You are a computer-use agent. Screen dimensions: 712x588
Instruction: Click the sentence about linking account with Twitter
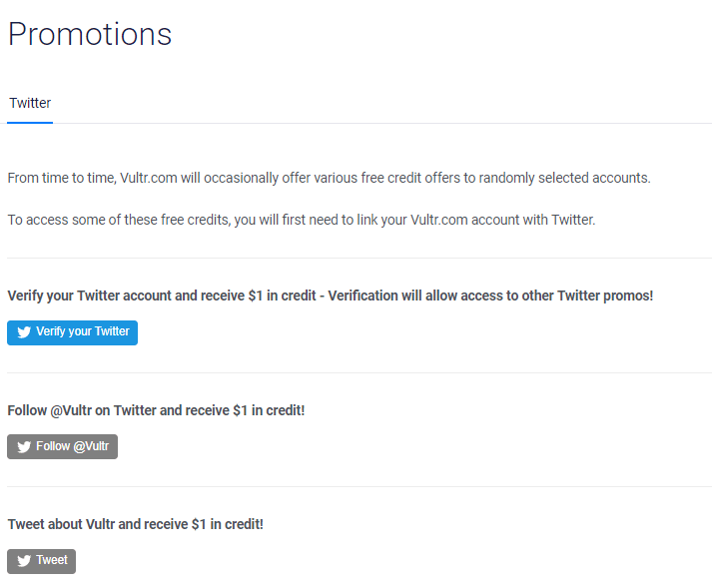pyautogui.click(x=302, y=220)
